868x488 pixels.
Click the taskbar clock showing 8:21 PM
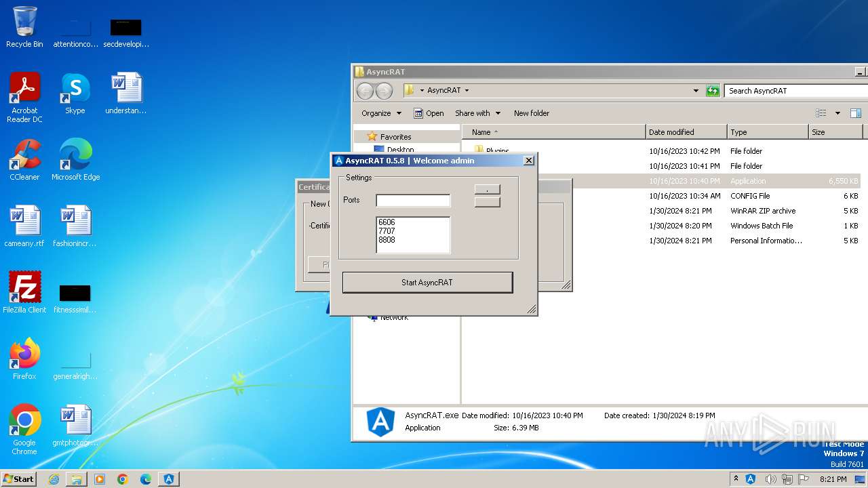tap(833, 479)
